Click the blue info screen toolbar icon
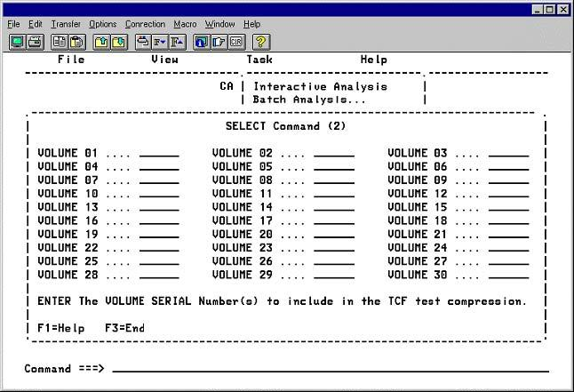 point(202,42)
